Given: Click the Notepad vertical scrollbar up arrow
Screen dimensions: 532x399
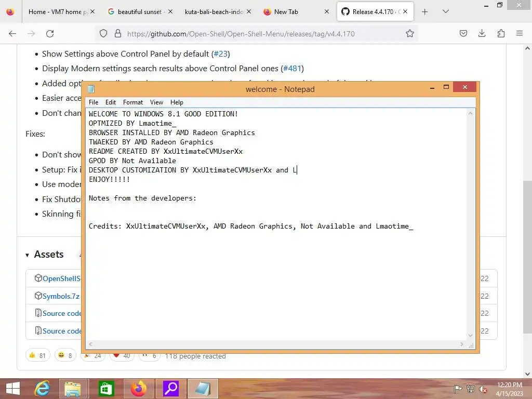Looking at the screenshot, I should (x=471, y=113).
